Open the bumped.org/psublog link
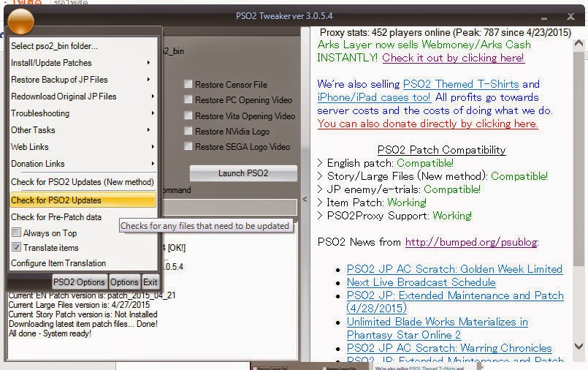588x370 pixels. click(x=471, y=242)
